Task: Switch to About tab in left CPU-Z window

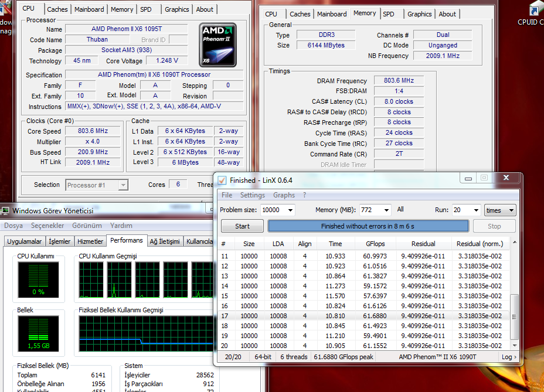Action: 205,9
